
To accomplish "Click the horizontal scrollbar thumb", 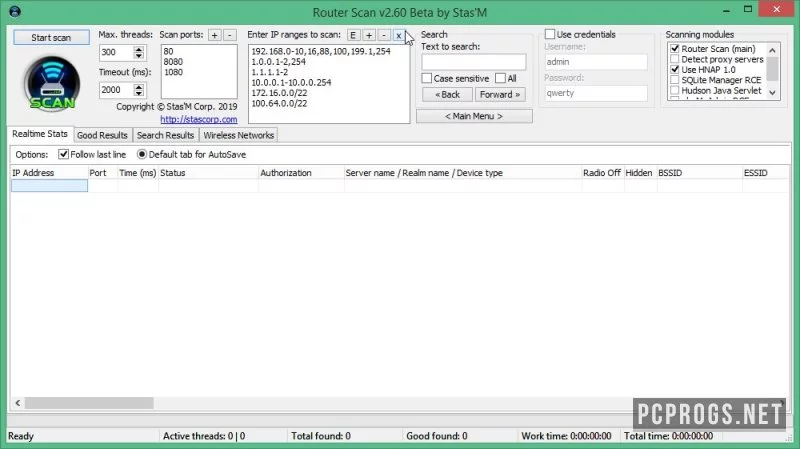I will tap(89, 403).
